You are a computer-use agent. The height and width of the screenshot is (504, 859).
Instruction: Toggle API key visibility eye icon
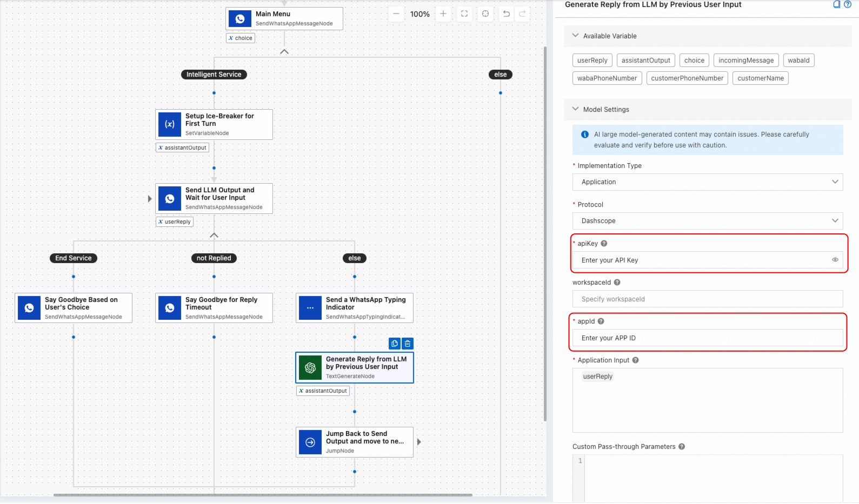[x=835, y=260]
